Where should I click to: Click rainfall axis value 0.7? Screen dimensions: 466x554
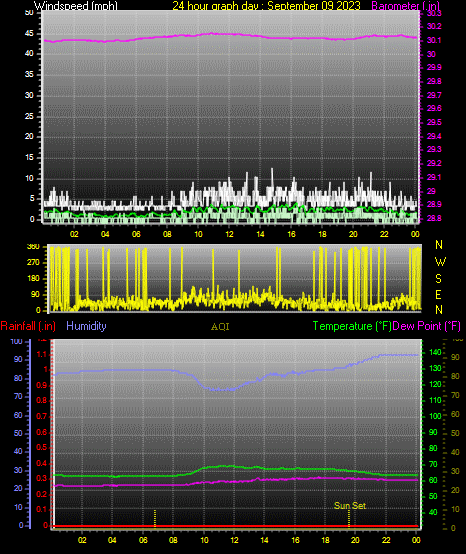pyautogui.click(x=42, y=416)
